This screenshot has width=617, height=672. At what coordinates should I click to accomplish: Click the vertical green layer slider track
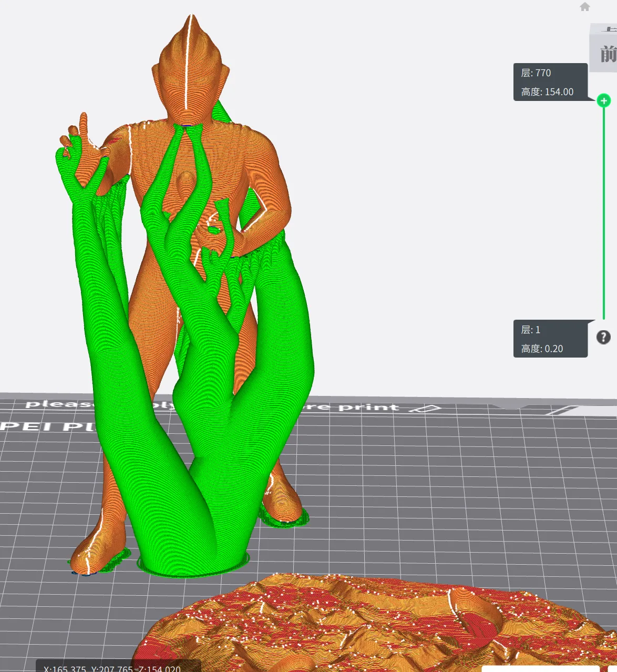point(604,213)
